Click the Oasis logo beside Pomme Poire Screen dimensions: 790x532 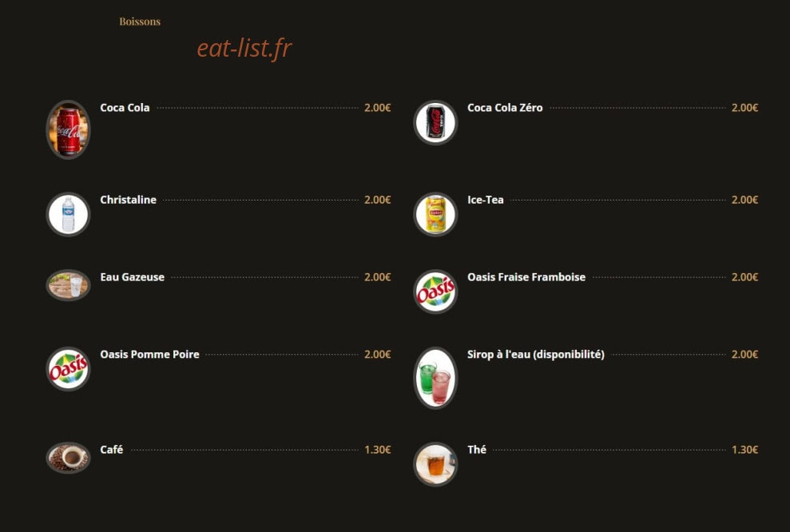tap(68, 369)
